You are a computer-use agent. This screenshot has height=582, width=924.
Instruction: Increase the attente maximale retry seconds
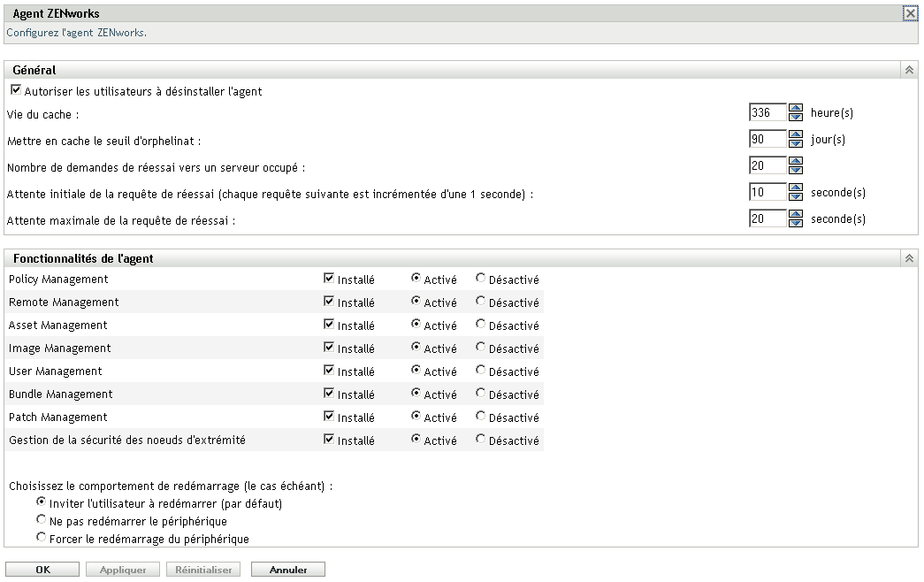(795, 215)
